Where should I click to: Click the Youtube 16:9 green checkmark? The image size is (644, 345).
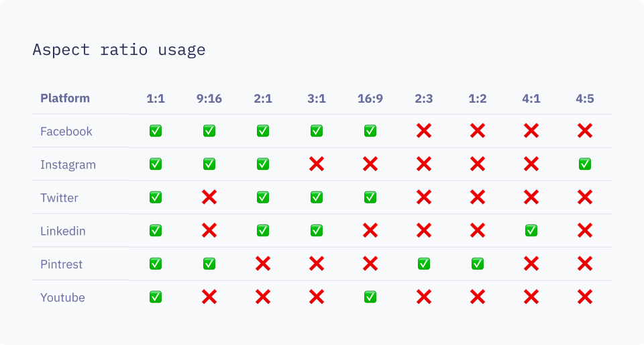[370, 297]
